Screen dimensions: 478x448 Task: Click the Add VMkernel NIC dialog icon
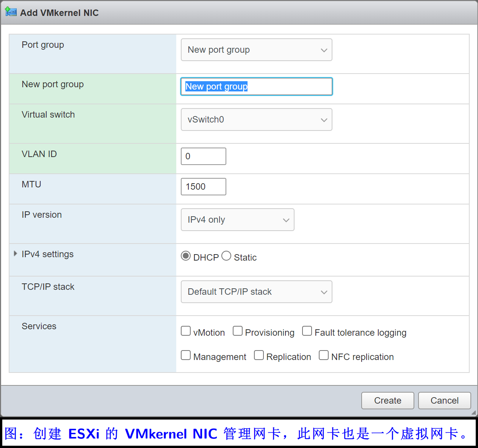pyautogui.click(x=11, y=12)
